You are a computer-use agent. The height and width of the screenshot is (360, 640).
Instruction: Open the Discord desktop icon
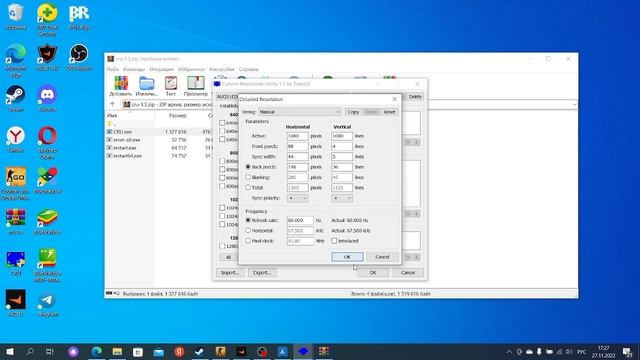(x=47, y=98)
